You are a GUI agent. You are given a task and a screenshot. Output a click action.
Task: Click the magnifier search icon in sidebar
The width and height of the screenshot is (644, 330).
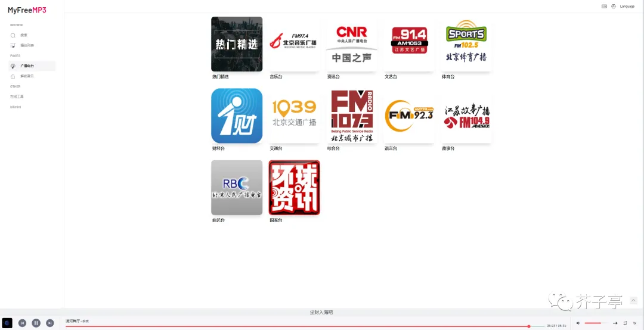tap(13, 35)
